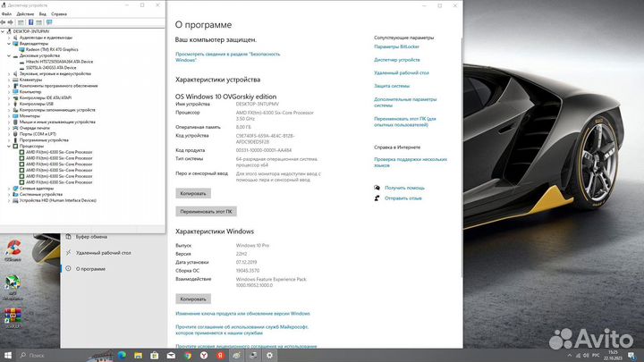644x362 pixels.
Task: Click Settings gear on taskbar
Action: pyautogui.click(x=269, y=356)
